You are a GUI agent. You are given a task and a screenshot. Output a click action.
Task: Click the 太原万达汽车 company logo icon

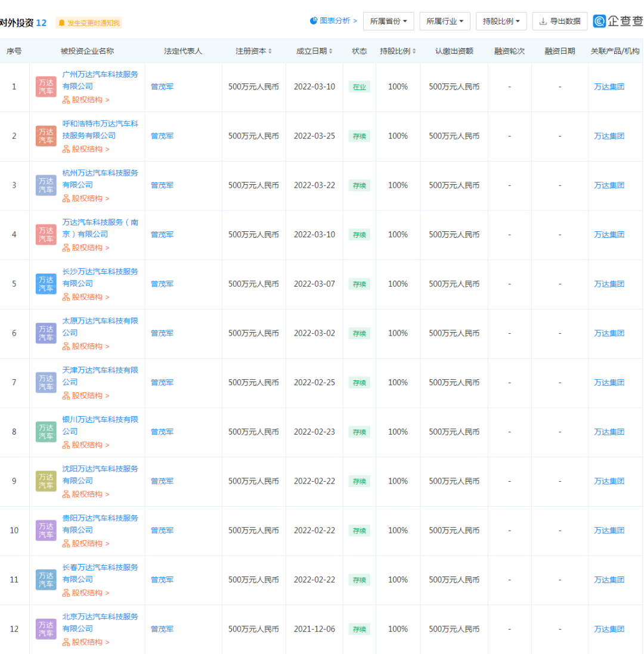pos(46,333)
